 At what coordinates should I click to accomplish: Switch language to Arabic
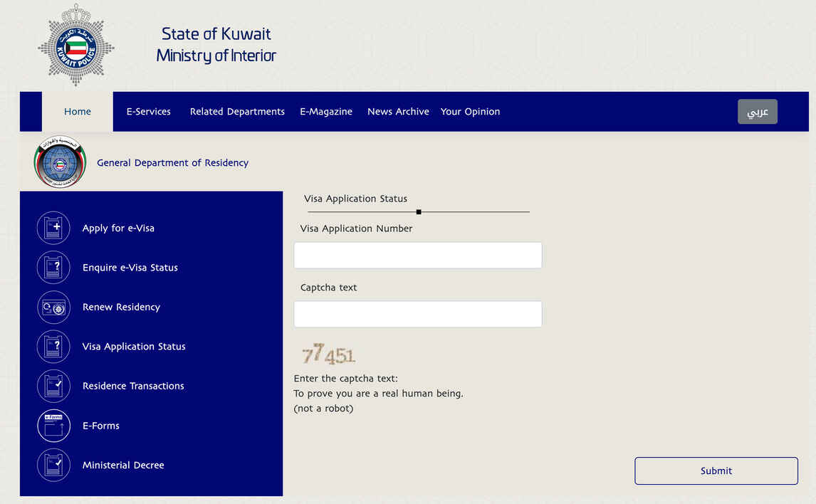(757, 111)
